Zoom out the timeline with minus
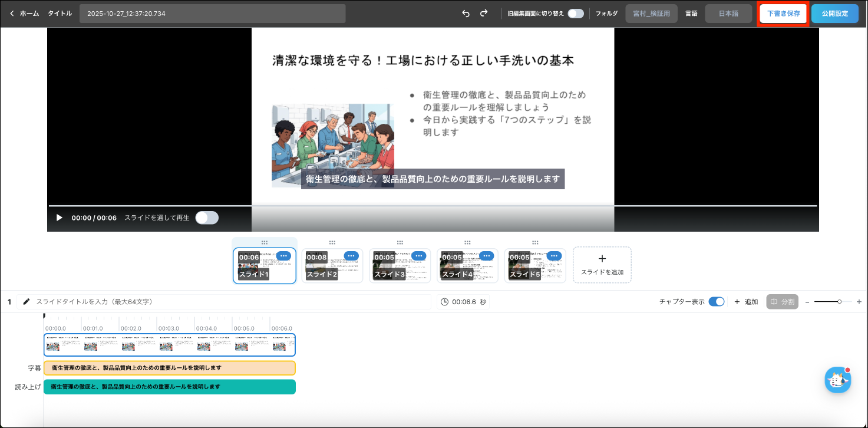The image size is (868, 428). tap(807, 302)
